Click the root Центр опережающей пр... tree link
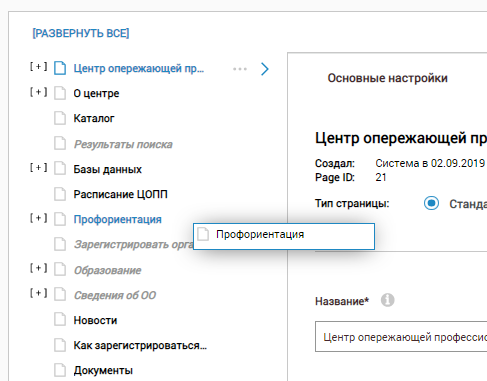 click(x=138, y=68)
